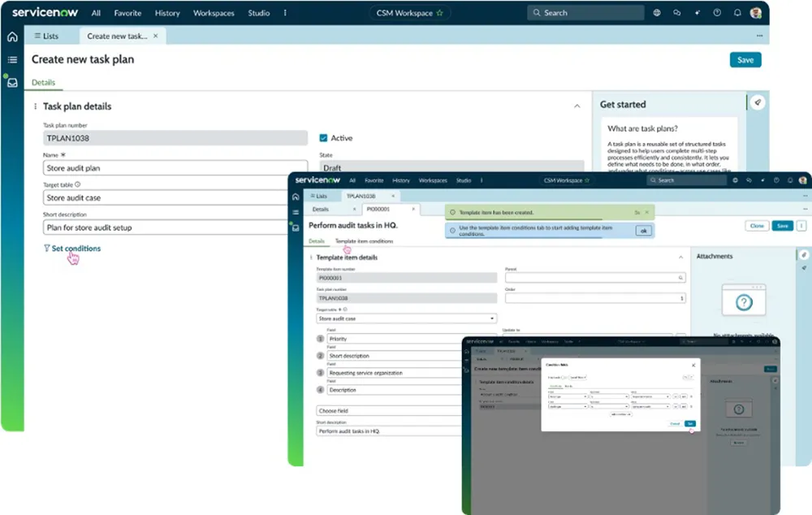Click the Name field containing Store audit plan
This screenshot has width=812, height=515.
[175, 168]
